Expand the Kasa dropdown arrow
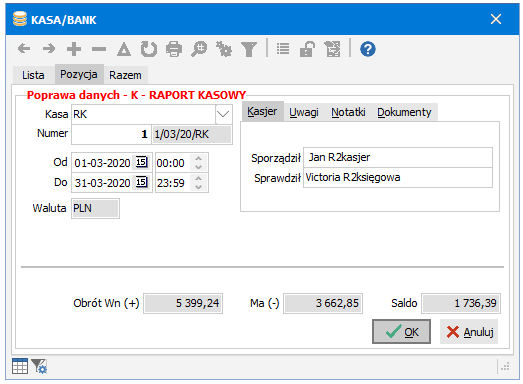 pos(223,114)
